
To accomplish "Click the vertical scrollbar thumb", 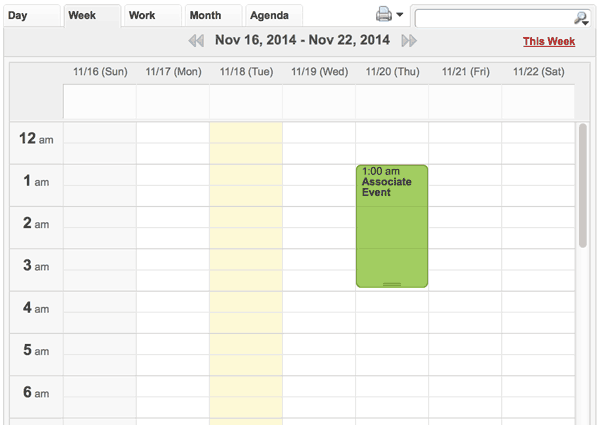I will tap(583, 185).
